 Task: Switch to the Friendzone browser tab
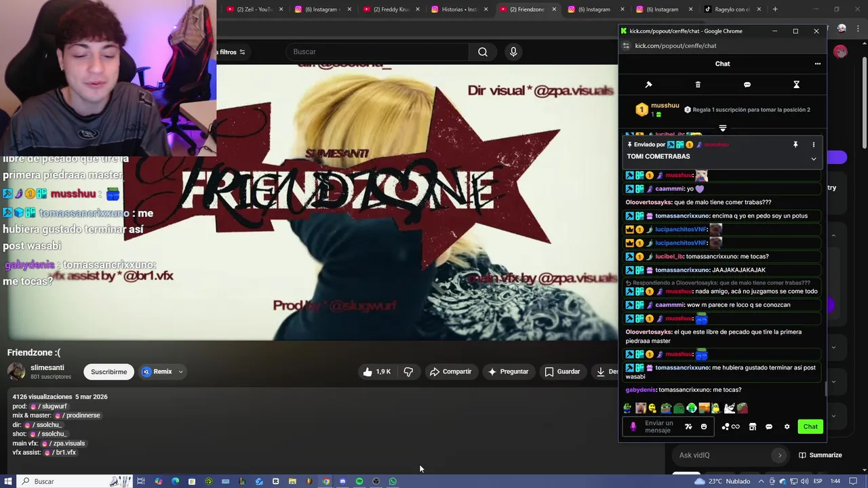[527, 9]
